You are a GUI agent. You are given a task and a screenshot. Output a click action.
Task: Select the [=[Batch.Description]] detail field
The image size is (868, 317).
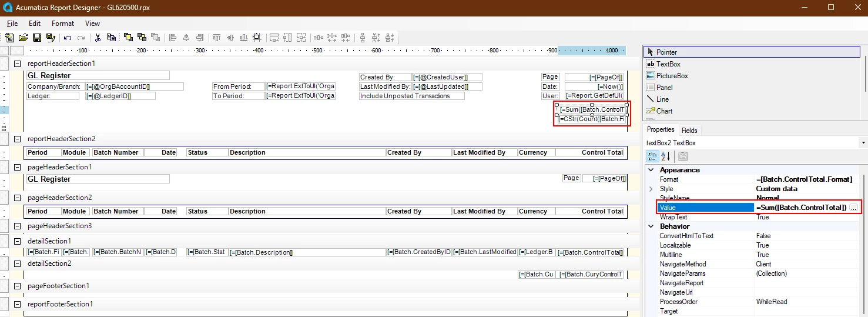(307, 252)
